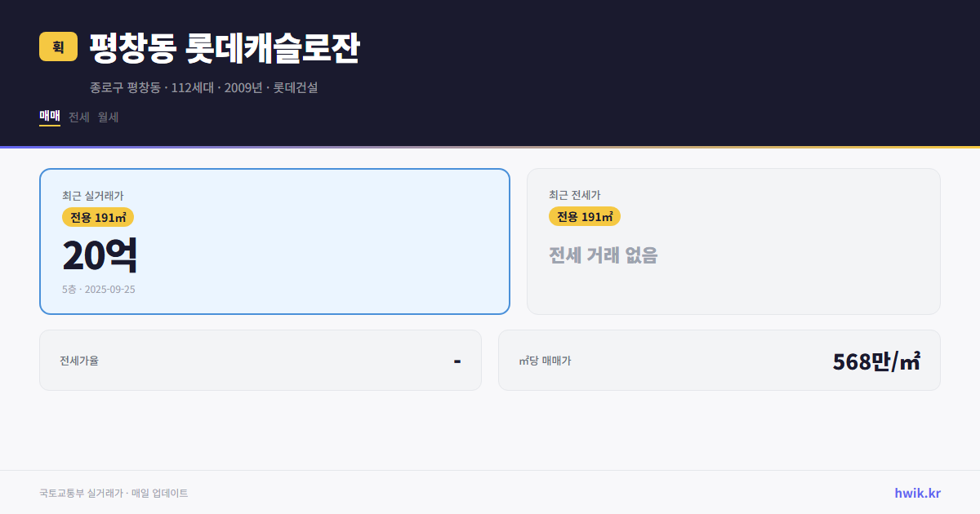Screen dimensions: 980x514
Task: Click the 최근 전세가 card
Action: (733, 241)
